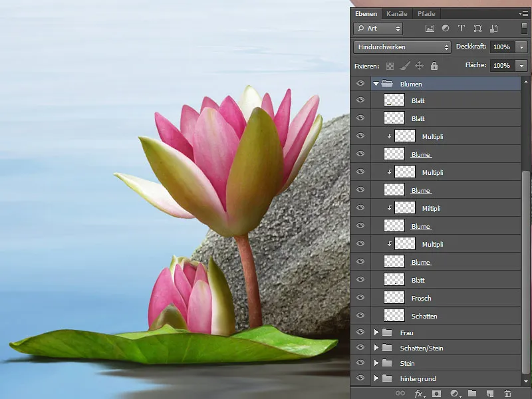Select the Frau group name
Viewport: 532px width, 399px height.
click(x=406, y=333)
